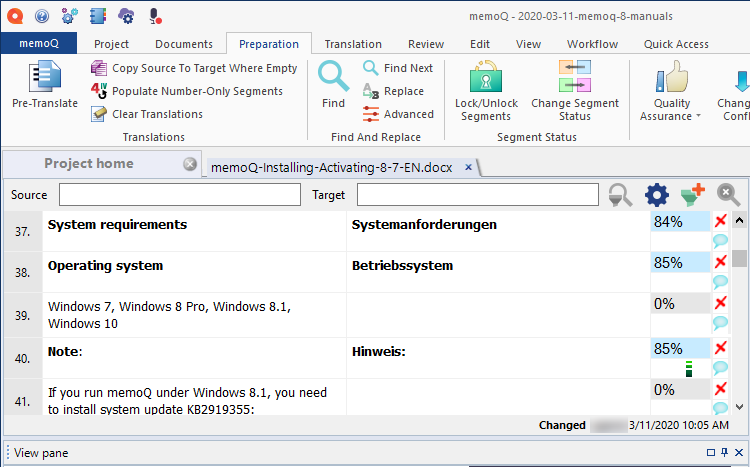Image resolution: width=750 pixels, height=467 pixels.
Task: Open the comment bubble of segment 40
Action: pos(720,368)
